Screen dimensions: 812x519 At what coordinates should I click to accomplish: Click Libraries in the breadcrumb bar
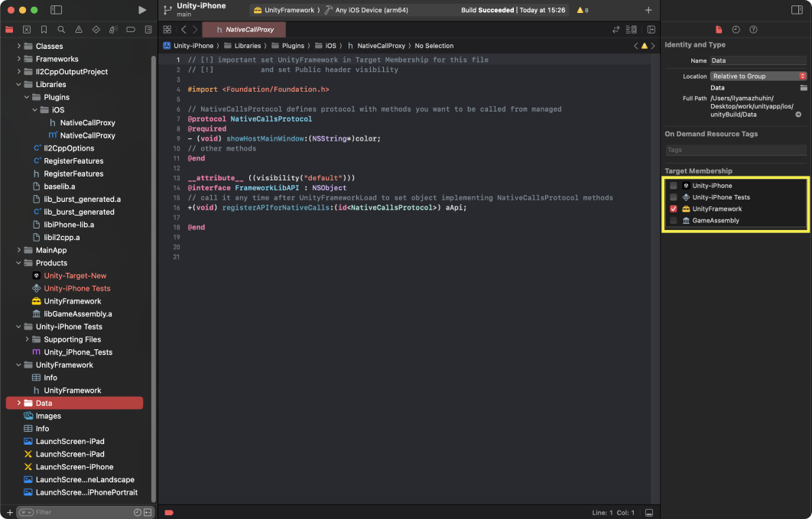click(242, 46)
